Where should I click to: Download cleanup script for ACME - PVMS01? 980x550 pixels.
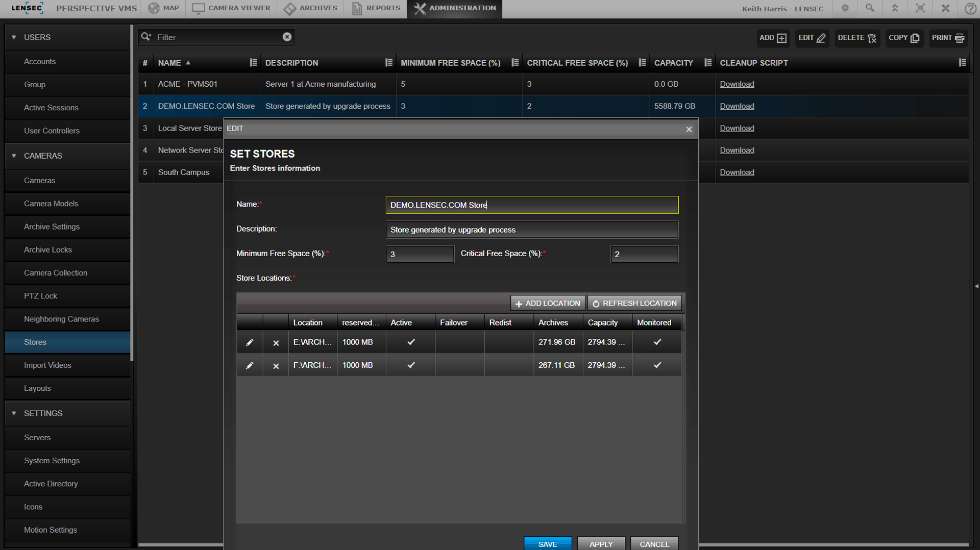pyautogui.click(x=737, y=84)
